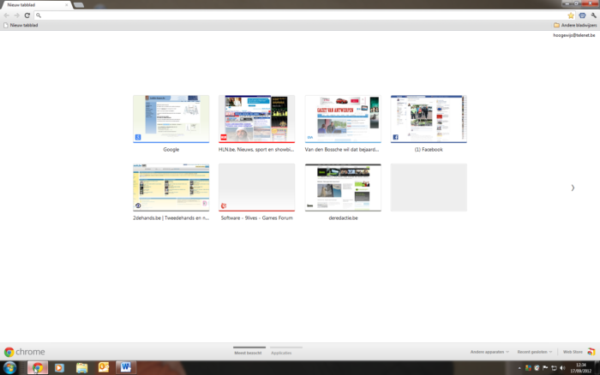This screenshot has width=600, height=375.
Task: Open Outlook from the taskbar
Action: pyautogui.click(x=103, y=368)
